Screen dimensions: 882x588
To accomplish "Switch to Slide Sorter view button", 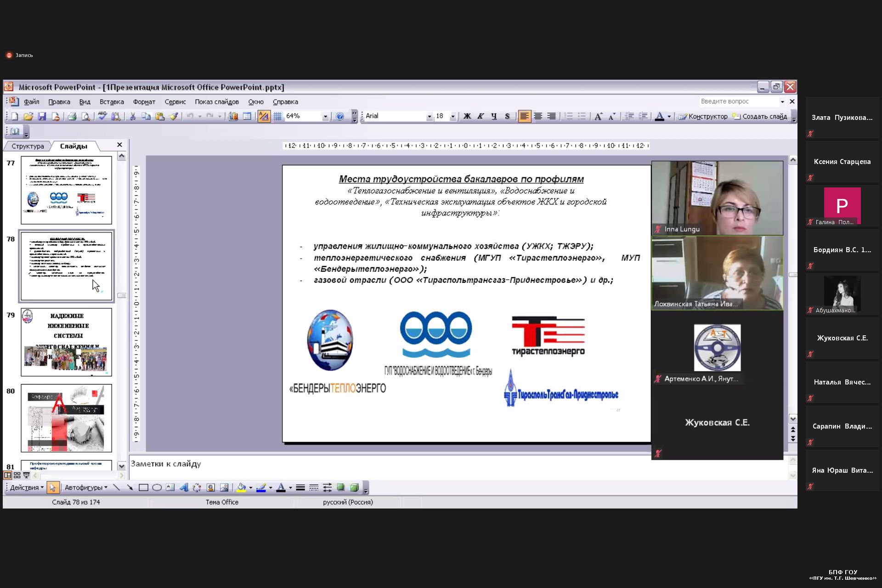I will coord(17,475).
